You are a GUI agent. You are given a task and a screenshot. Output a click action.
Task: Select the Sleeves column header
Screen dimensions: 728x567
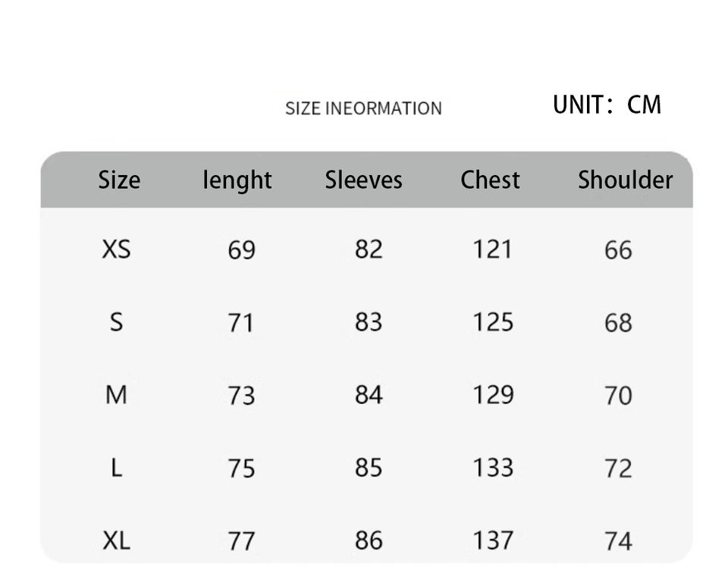[x=363, y=180]
